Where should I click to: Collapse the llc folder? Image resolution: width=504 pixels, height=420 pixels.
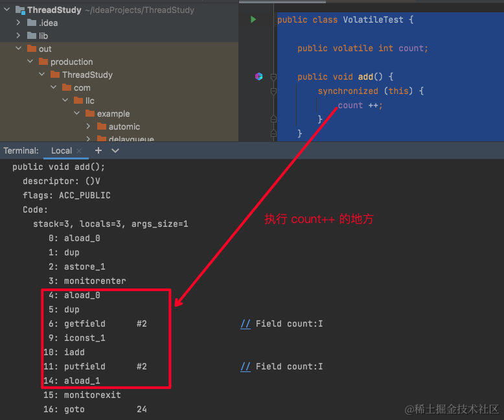point(65,100)
